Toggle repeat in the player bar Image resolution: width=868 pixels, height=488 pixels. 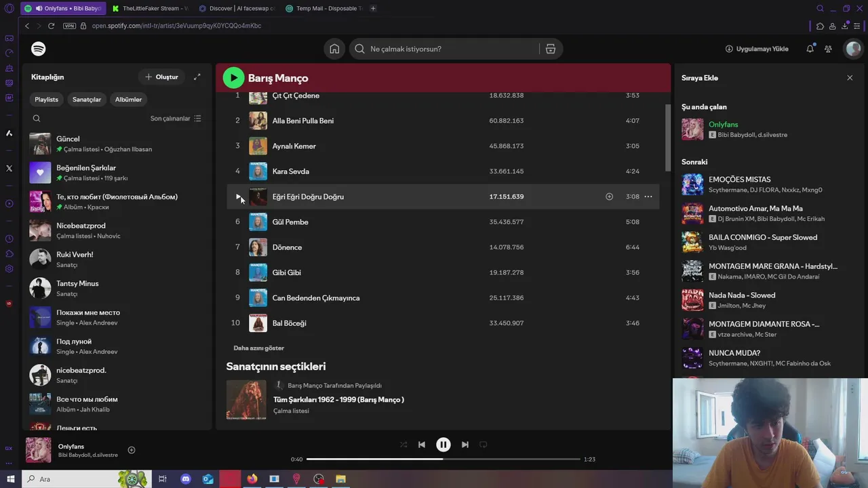[484, 445]
